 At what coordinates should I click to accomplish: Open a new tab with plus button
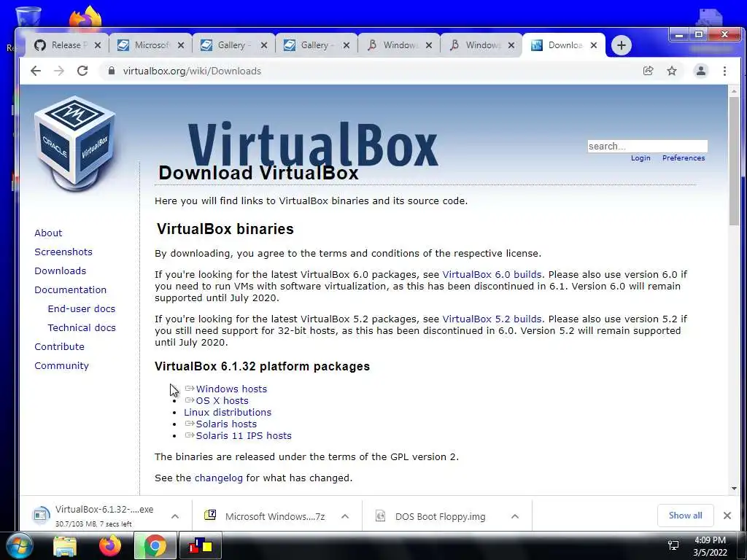click(622, 45)
